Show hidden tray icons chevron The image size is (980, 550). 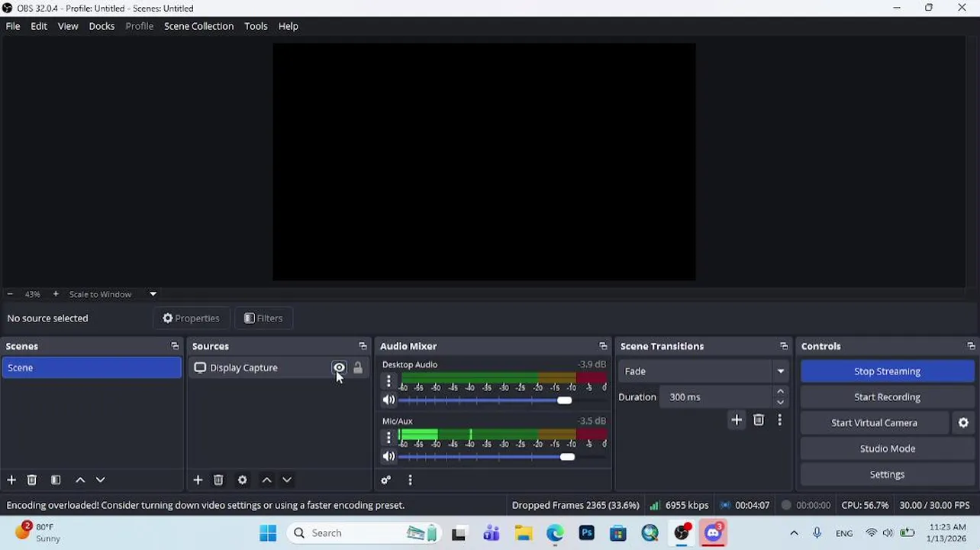point(794,533)
